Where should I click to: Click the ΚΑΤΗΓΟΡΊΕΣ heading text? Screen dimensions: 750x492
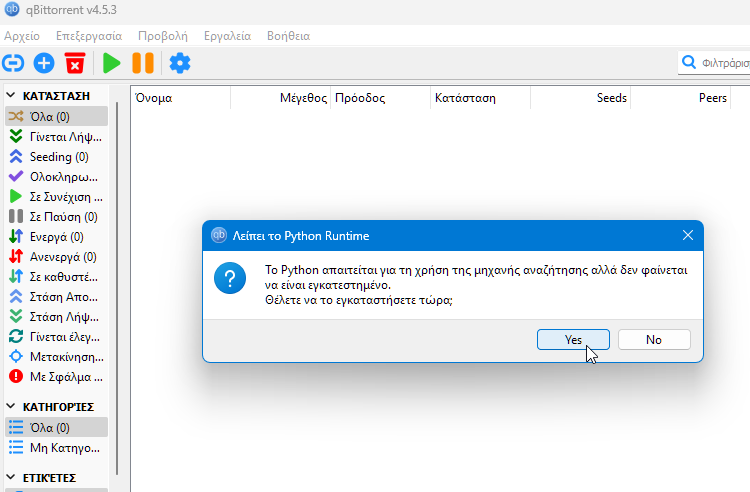(58, 407)
